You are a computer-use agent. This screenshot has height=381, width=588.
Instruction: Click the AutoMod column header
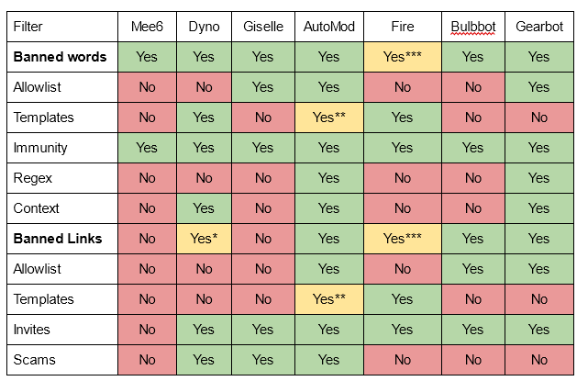pyautogui.click(x=328, y=27)
